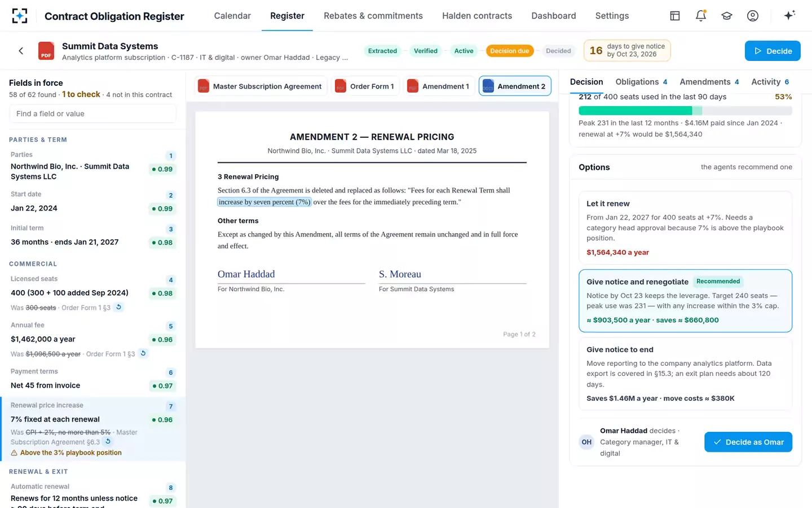Open the layout panel icon in header
The image size is (812, 508).
tap(675, 16)
